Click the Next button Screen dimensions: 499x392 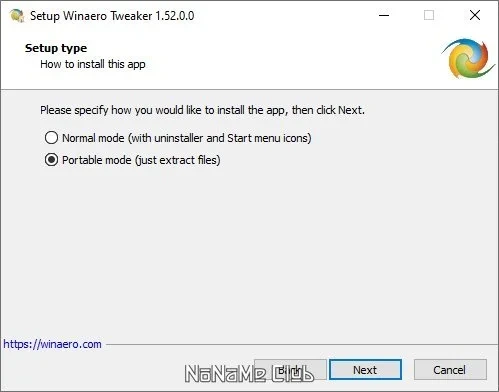[365, 370]
